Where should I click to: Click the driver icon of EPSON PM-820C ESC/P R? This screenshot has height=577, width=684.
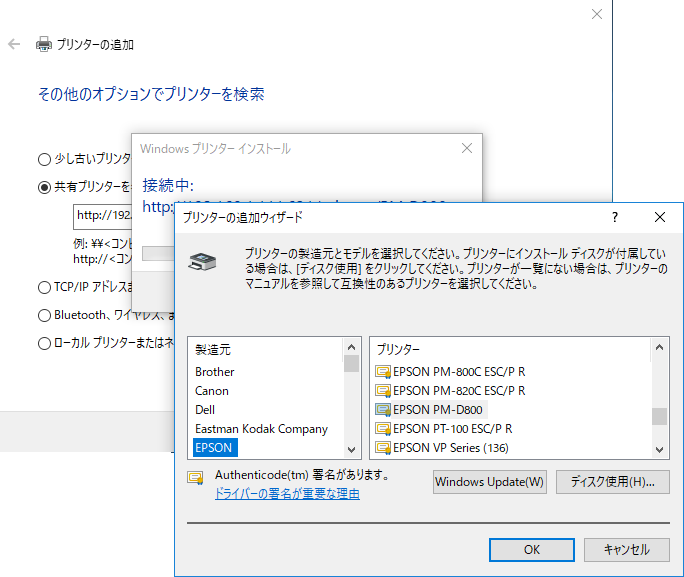pyautogui.click(x=383, y=391)
